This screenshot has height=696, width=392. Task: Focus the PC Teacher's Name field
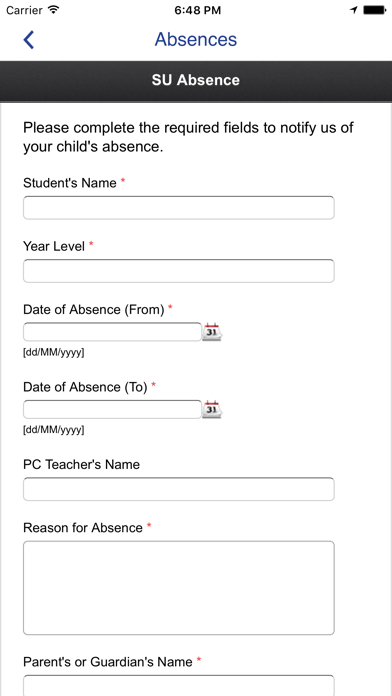178,489
